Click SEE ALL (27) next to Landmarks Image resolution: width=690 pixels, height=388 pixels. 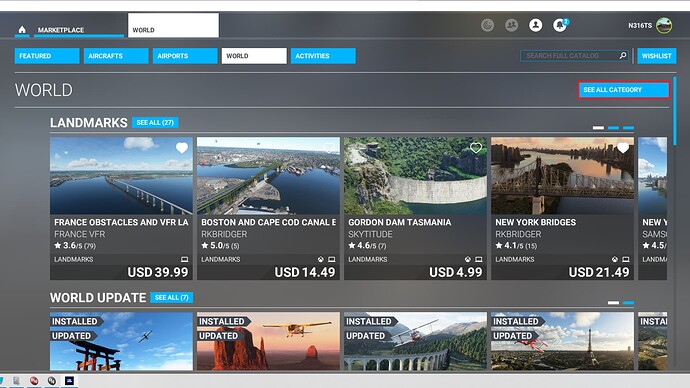(155, 122)
